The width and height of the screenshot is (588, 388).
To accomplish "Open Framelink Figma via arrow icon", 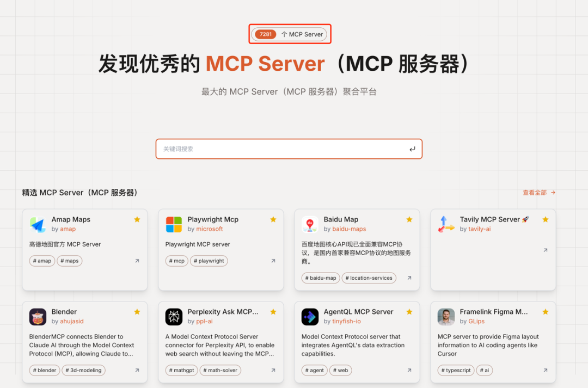I will coord(546,371).
